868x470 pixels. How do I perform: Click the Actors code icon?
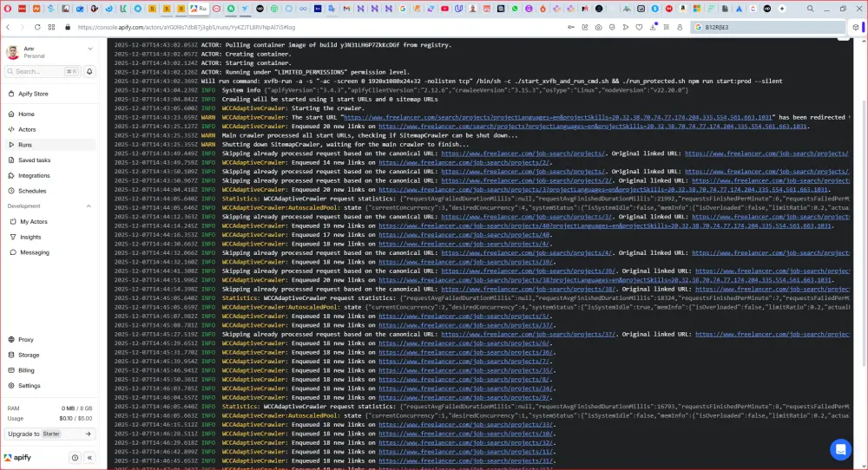point(11,129)
